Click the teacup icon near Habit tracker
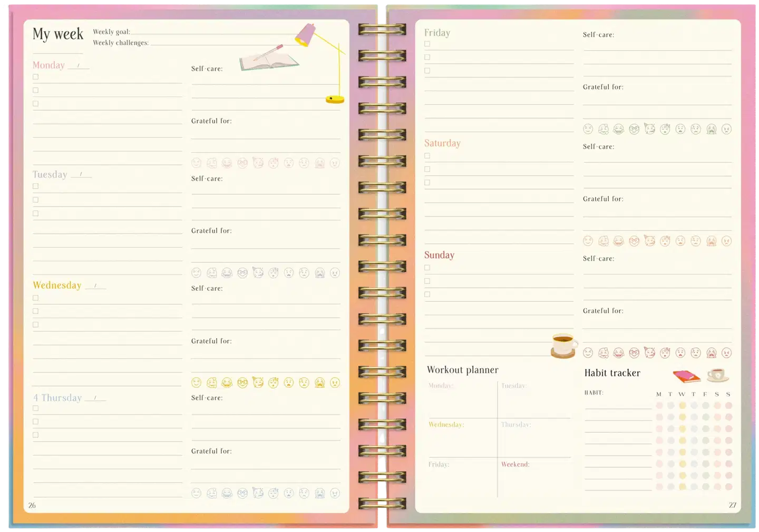The width and height of the screenshot is (759, 532). [x=717, y=375]
